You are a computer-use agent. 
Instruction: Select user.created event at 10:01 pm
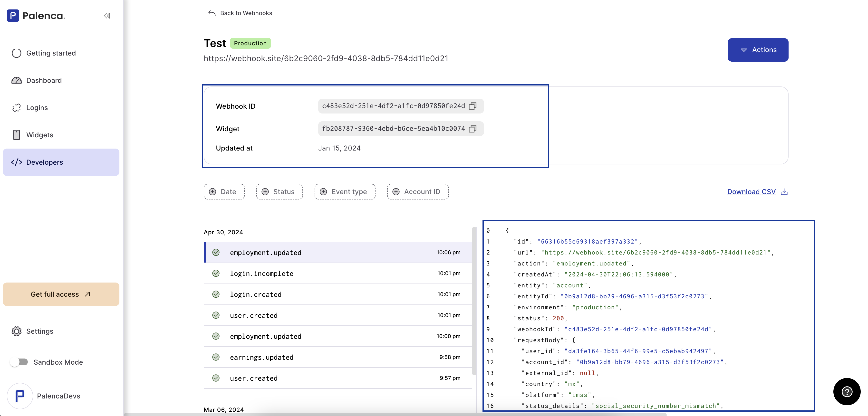click(x=338, y=315)
